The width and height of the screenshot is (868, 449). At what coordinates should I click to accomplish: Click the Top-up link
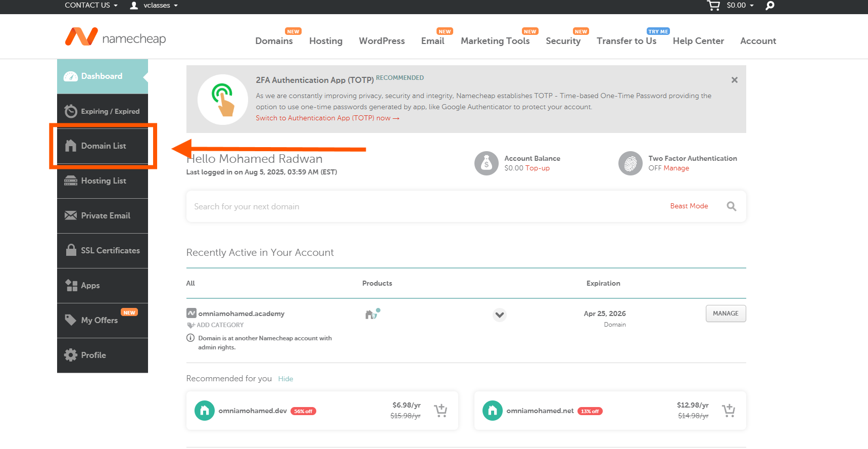point(538,168)
